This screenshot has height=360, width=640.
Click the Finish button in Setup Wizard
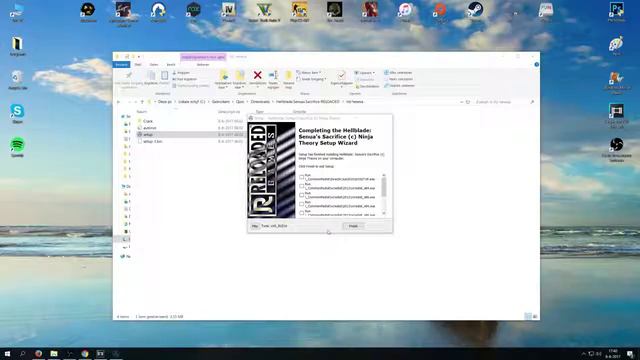coord(353,226)
